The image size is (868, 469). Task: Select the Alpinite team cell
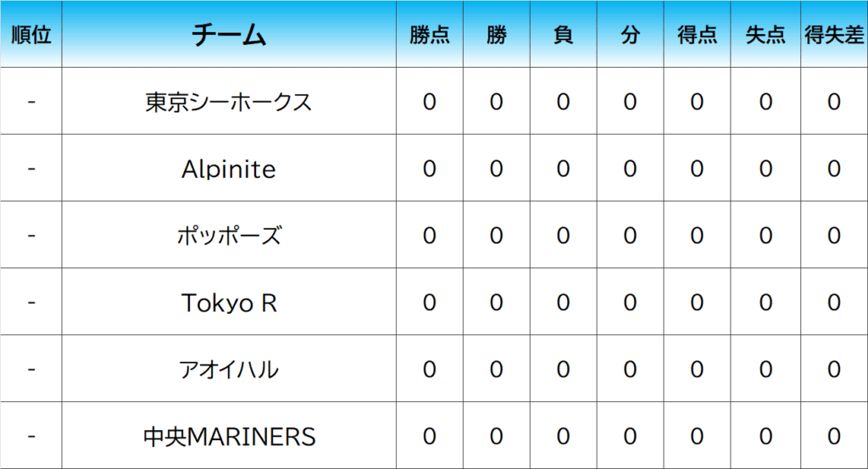click(229, 169)
